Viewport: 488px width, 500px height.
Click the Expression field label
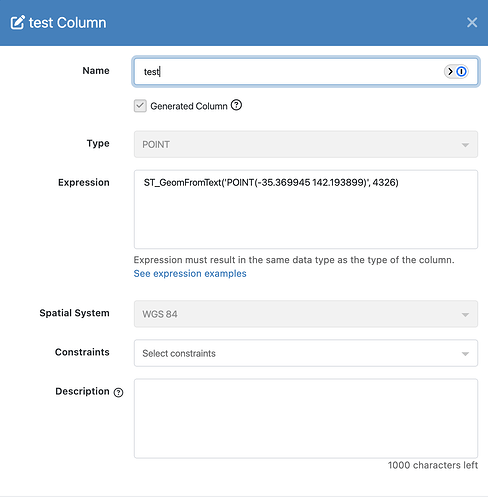(84, 183)
